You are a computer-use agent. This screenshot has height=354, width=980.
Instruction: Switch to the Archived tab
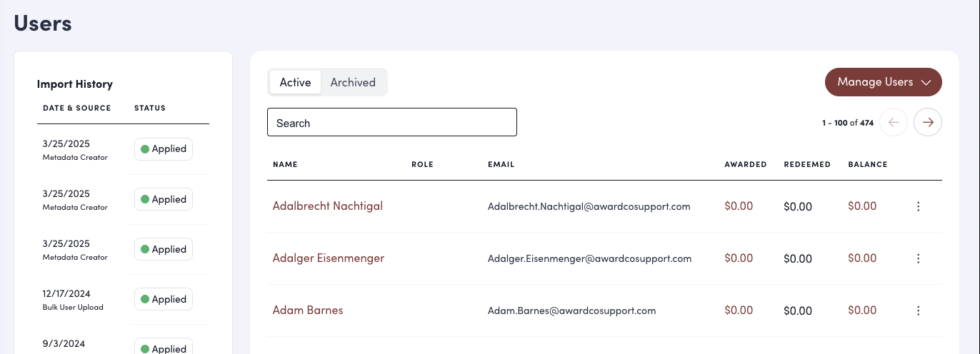tap(353, 82)
